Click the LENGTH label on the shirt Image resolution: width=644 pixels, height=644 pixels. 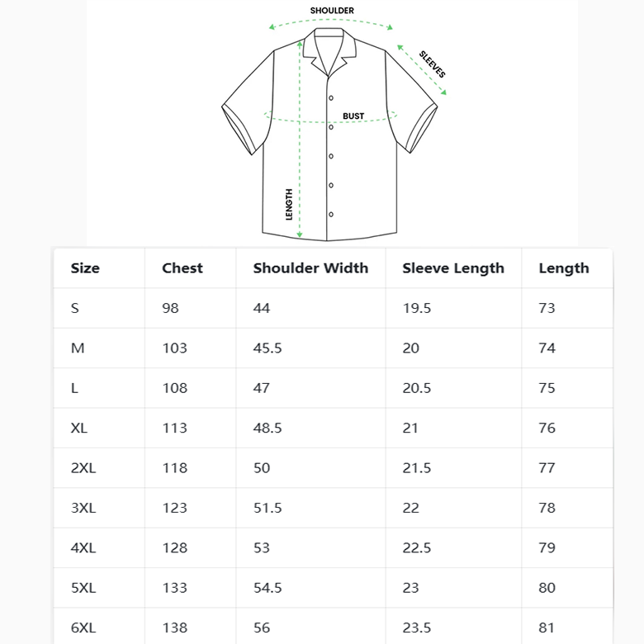(289, 205)
